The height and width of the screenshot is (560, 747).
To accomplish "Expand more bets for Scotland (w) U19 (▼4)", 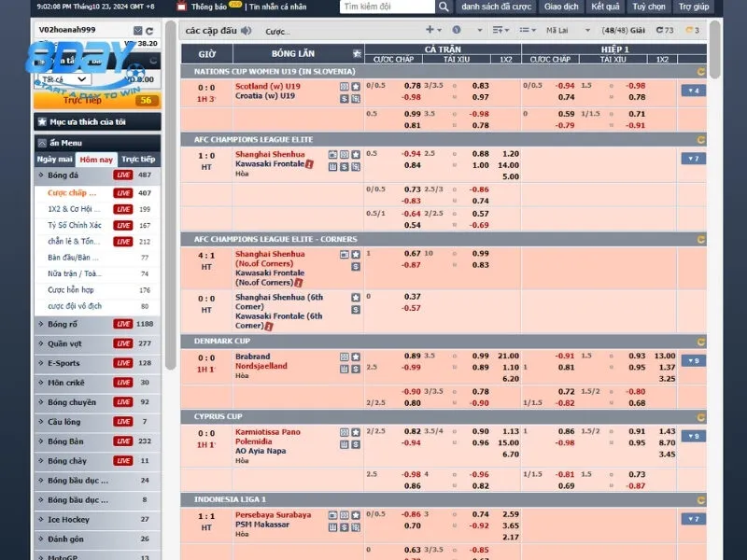I will 693,91.
